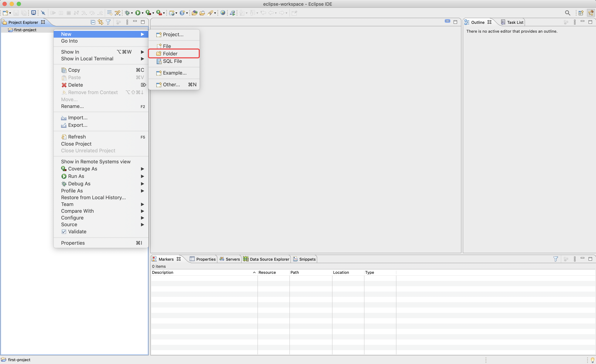Expand the Team submenu

coord(101,204)
